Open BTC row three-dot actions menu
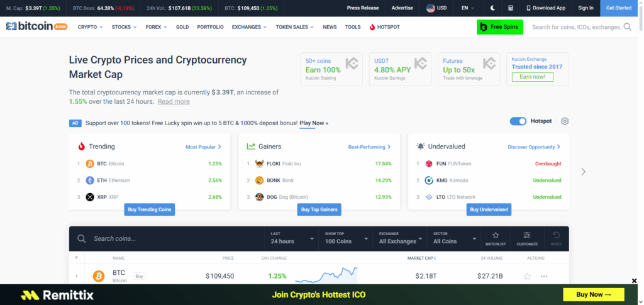Screen dimensions: 644x305 pos(544,276)
